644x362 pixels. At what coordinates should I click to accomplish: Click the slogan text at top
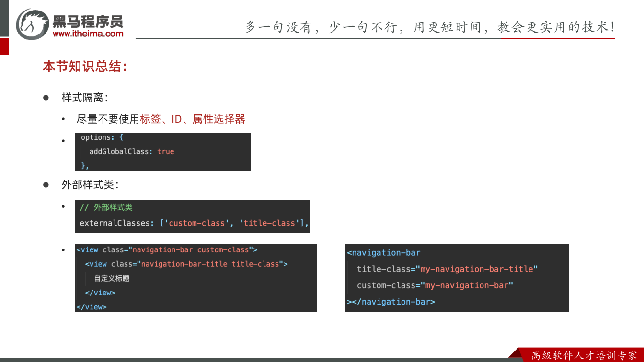[x=430, y=27]
